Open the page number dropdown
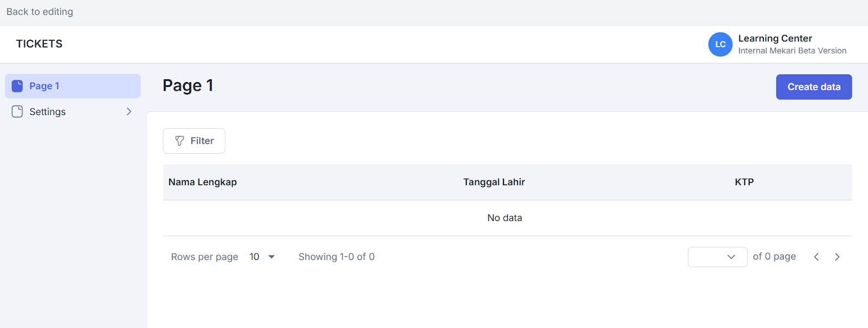The height and width of the screenshot is (328, 868). 717,257
